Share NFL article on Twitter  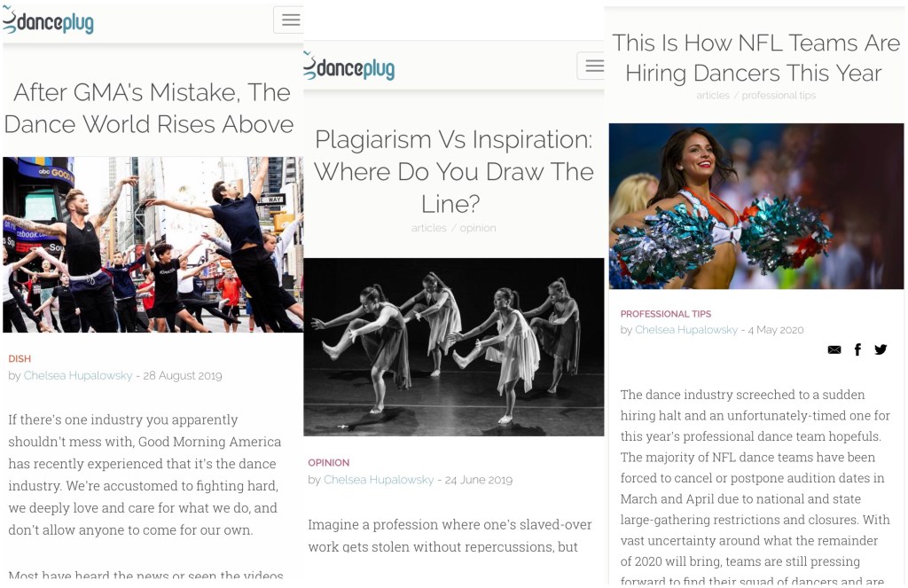pos(881,349)
